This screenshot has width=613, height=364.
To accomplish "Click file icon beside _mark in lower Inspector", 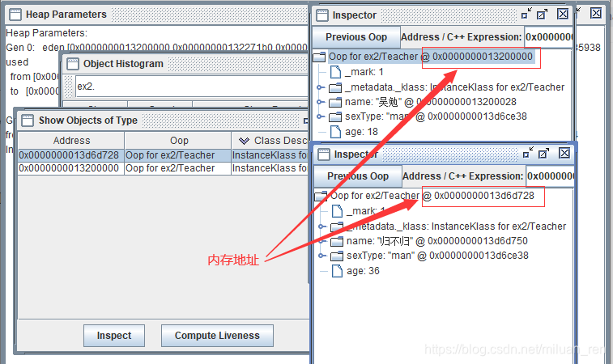I will pos(337,211).
